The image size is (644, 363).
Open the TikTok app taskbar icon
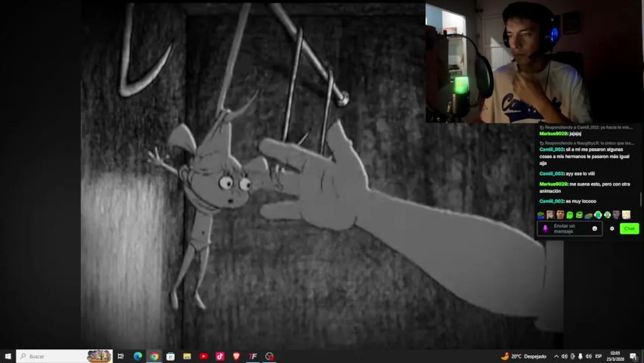(x=220, y=356)
